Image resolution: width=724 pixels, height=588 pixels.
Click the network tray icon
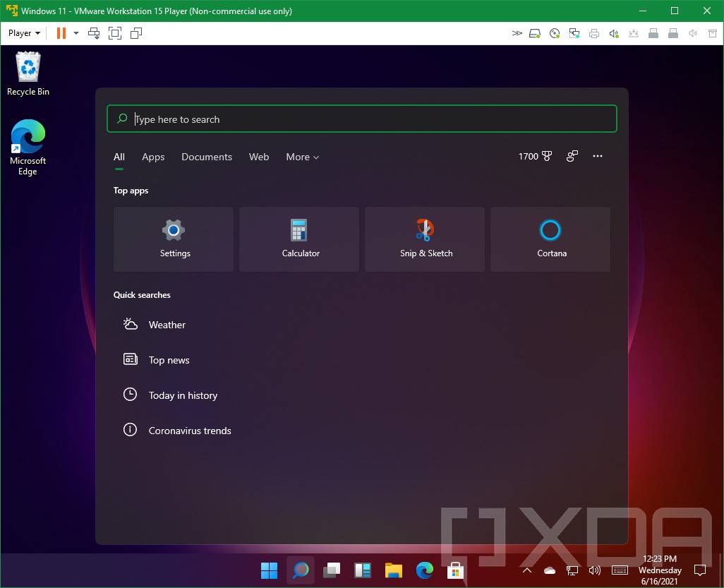pyautogui.click(x=572, y=571)
